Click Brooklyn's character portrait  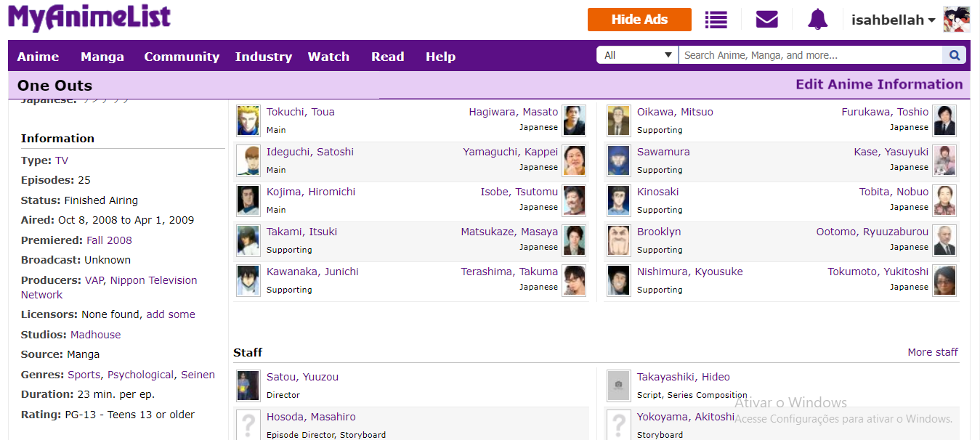618,240
